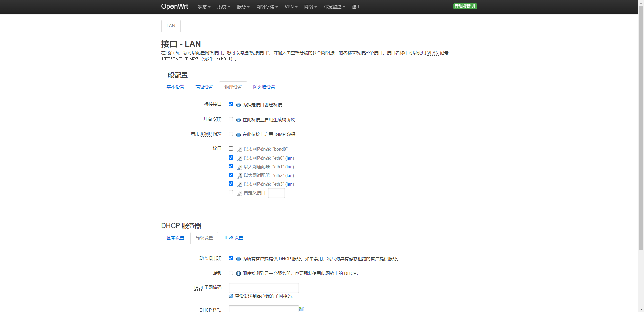Click the bond0 ethernet adapter icon

pyautogui.click(x=240, y=149)
